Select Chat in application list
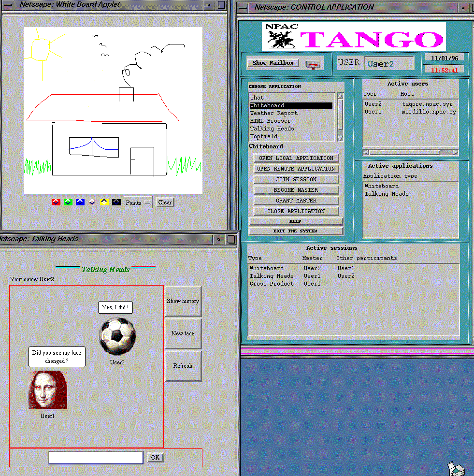 [x=291, y=98]
